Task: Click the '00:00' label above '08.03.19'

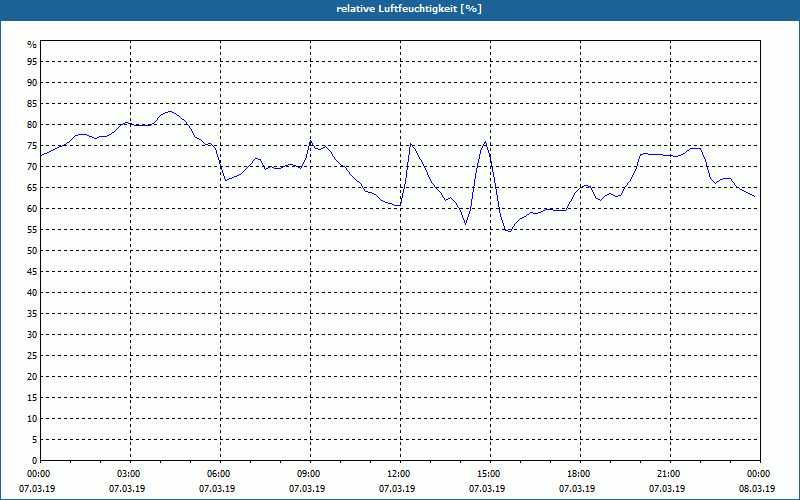Action: click(760, 474)
